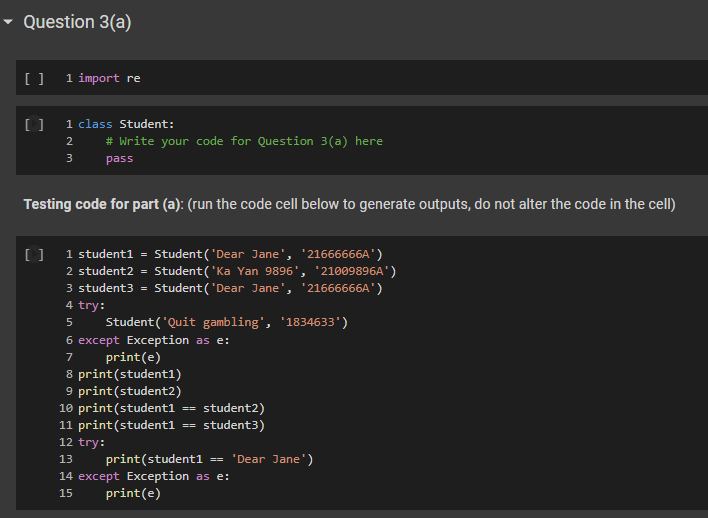Click the student2 'Ka Yan 9896' line

237,271
